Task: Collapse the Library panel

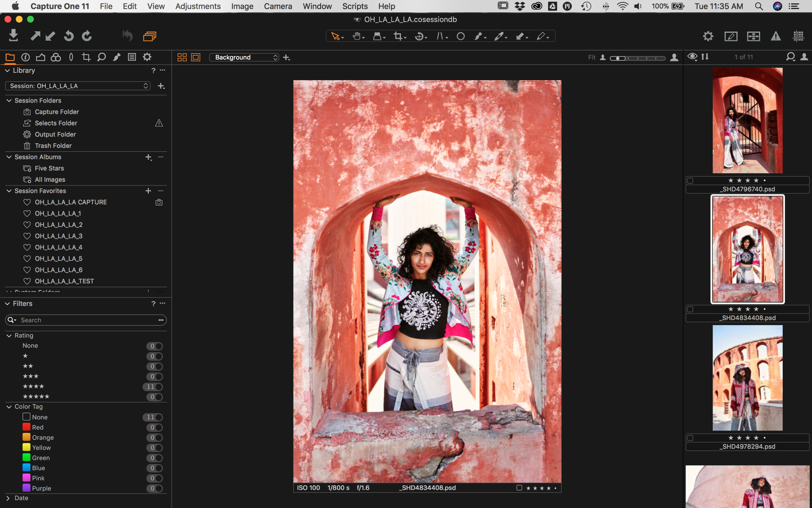Action: click(7, 71)
